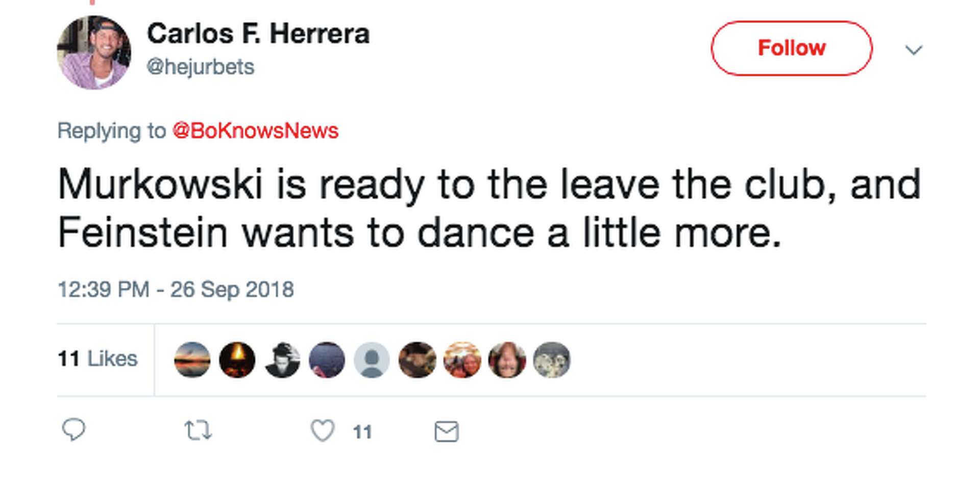Click the reply speech bubble icon
980x480 pixels.
73,430
